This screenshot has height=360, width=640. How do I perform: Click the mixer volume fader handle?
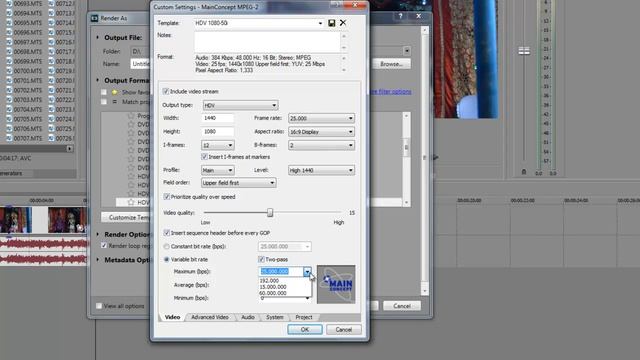point(524,51)
